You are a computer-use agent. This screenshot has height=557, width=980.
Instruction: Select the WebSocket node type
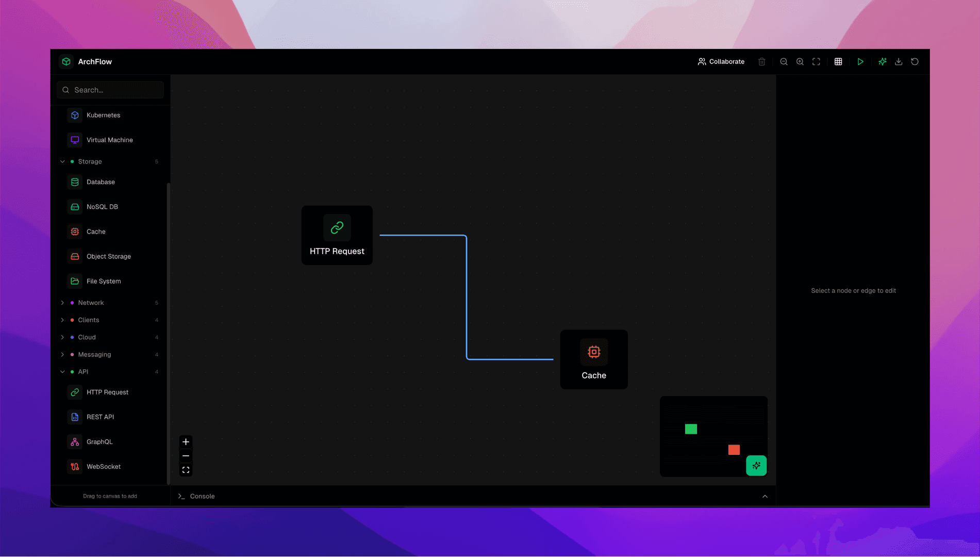click(x=103, y=466)
